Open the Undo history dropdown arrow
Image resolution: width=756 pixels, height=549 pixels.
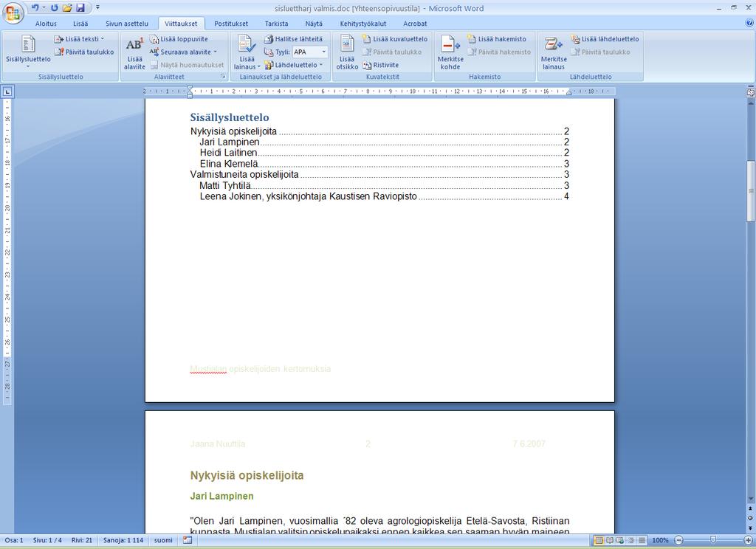(x=44, y=7)
